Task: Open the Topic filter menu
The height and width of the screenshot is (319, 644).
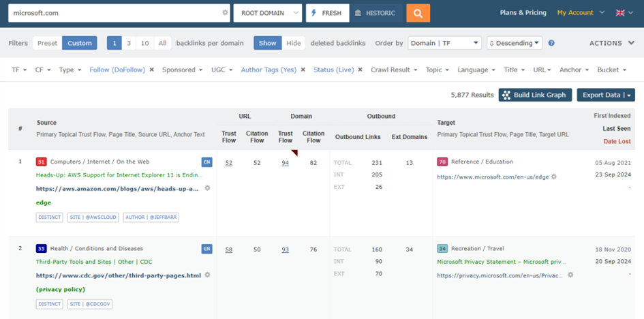Action: point(438,70)
